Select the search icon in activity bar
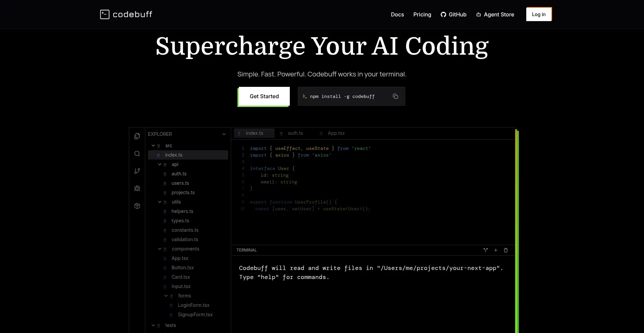Screen dimensions: 644x333 (x=137, y=154)
